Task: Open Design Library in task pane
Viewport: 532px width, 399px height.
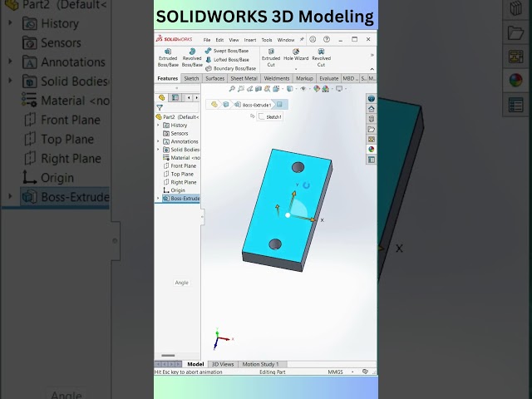Action: click(372, 119)
